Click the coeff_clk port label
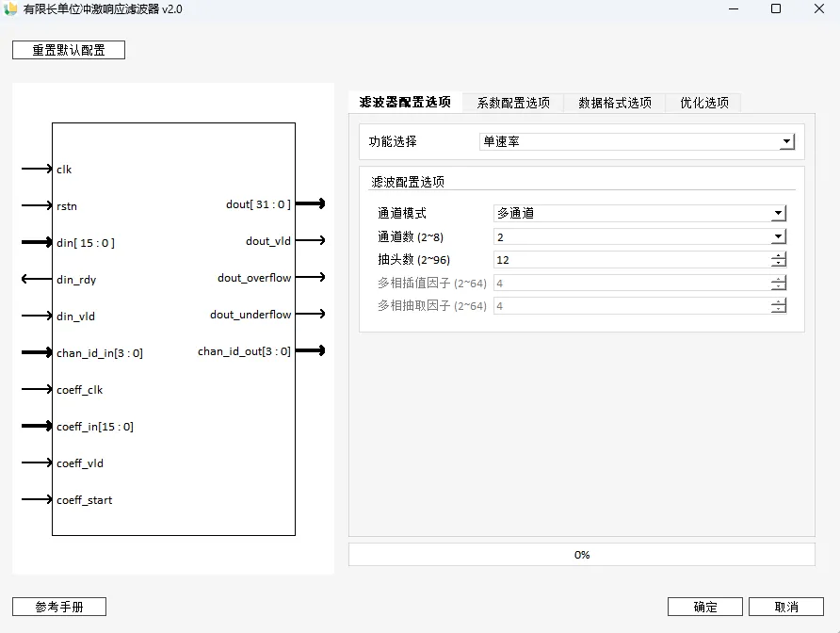The image size is (840, 633). click(x=79, y=390)
